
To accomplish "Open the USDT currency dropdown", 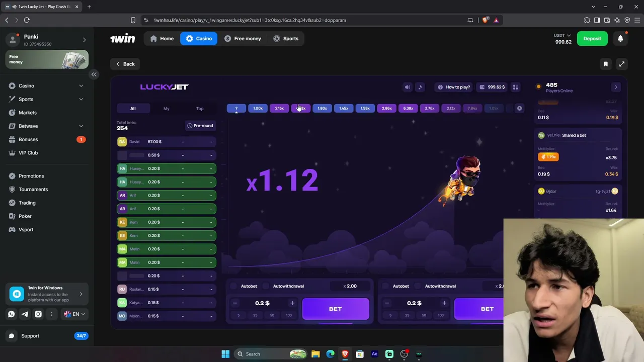I will 562,35.
